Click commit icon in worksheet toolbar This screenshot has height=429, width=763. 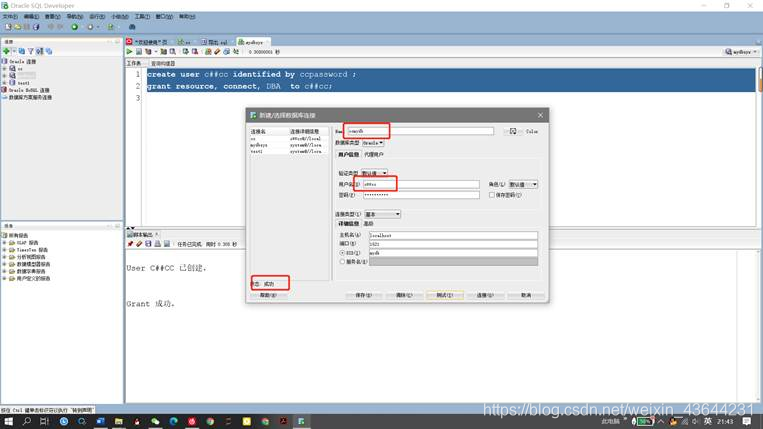click(186, 52)
